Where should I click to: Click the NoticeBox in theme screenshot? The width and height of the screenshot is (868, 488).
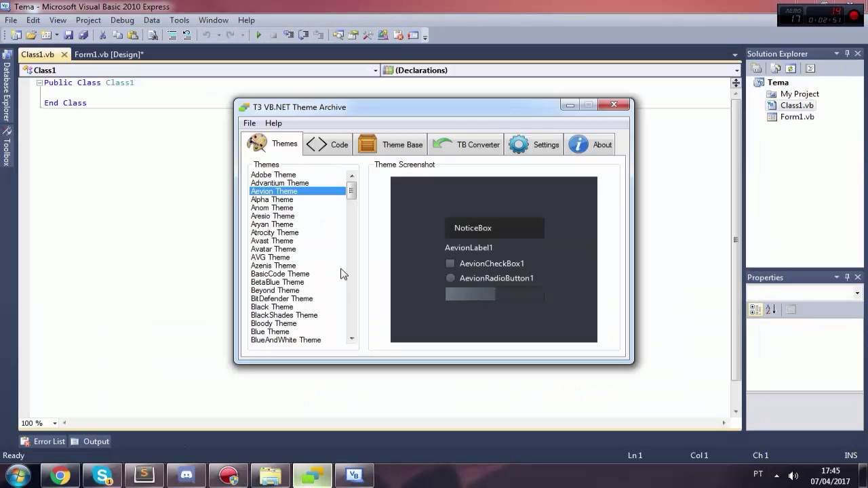[494, 228]
